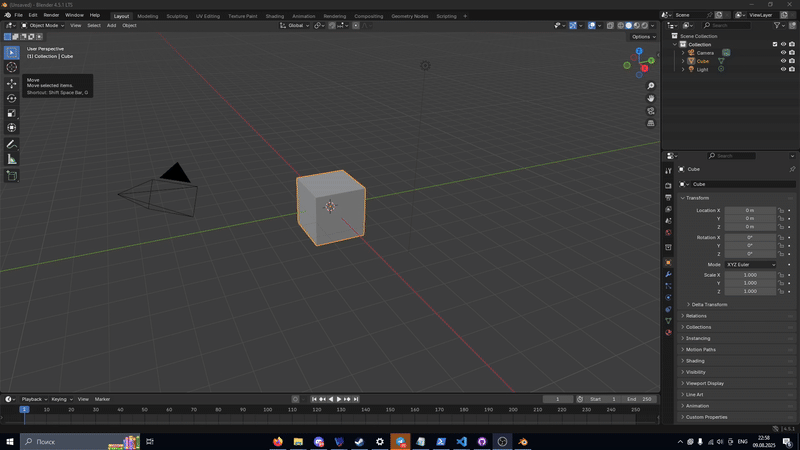Screen dimensions: 800x450
Task: Open the Render menu
Action: coord(51,15)
